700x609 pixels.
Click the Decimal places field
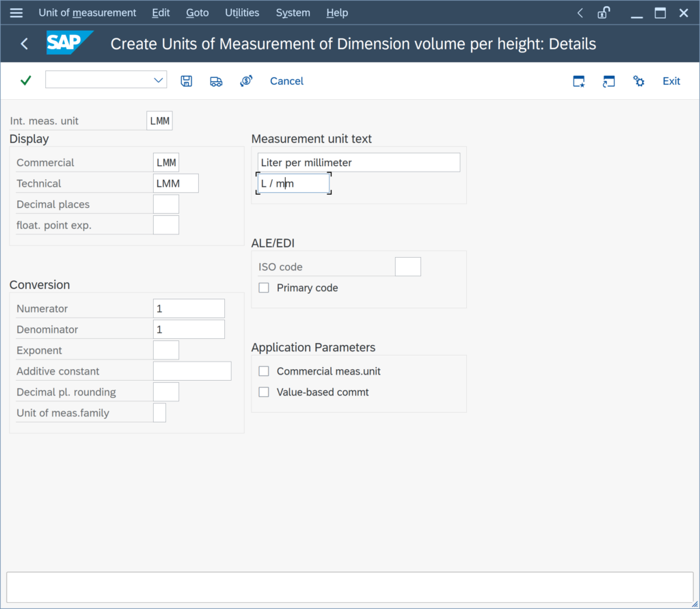coord(166,204)
